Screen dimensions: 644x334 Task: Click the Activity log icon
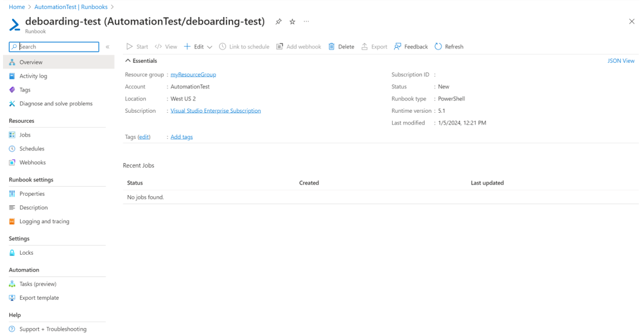[x=12, y=76]
